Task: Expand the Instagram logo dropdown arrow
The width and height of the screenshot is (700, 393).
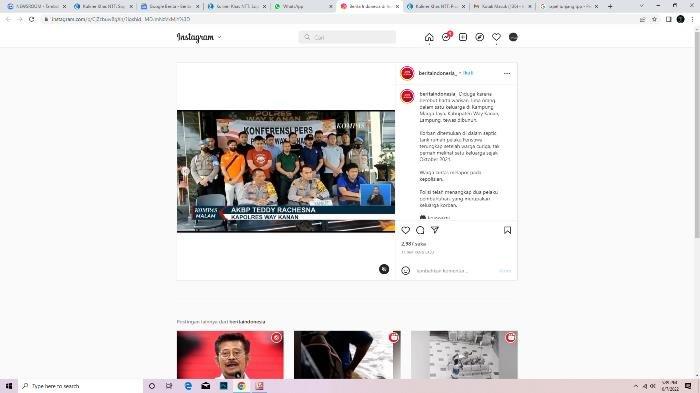Action: click(220, 37)
